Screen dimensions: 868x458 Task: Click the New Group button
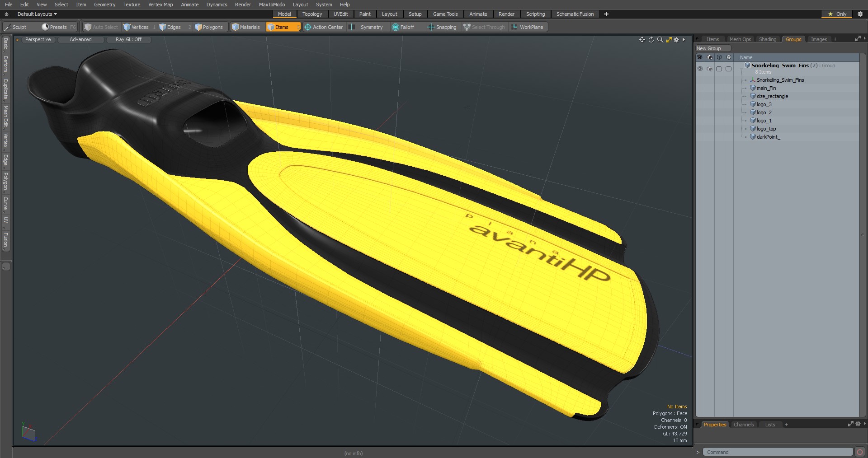point(712,48)
